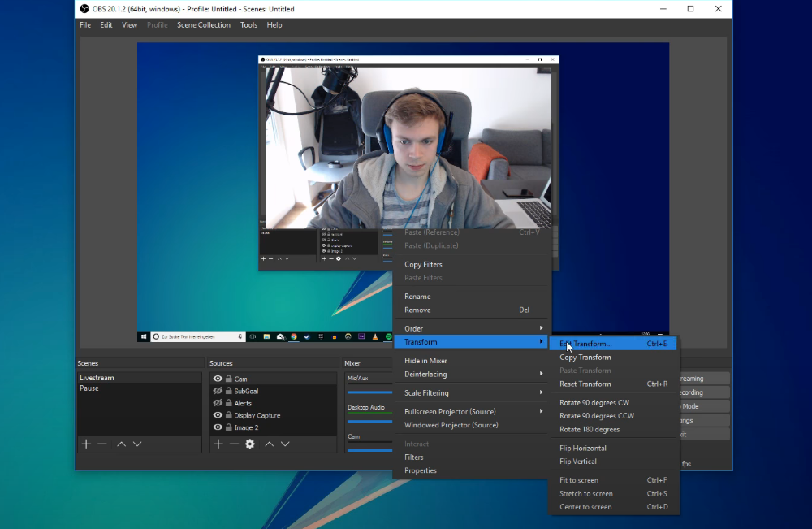The image size is (812, 529).
Task: Show the SubGoal source
Action: coord(218,392)
